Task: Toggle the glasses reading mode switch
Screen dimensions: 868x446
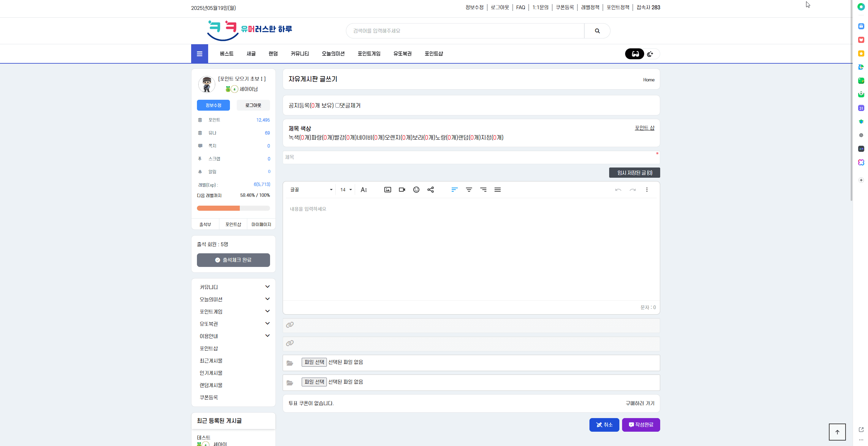Action: [x=635, y=54]
